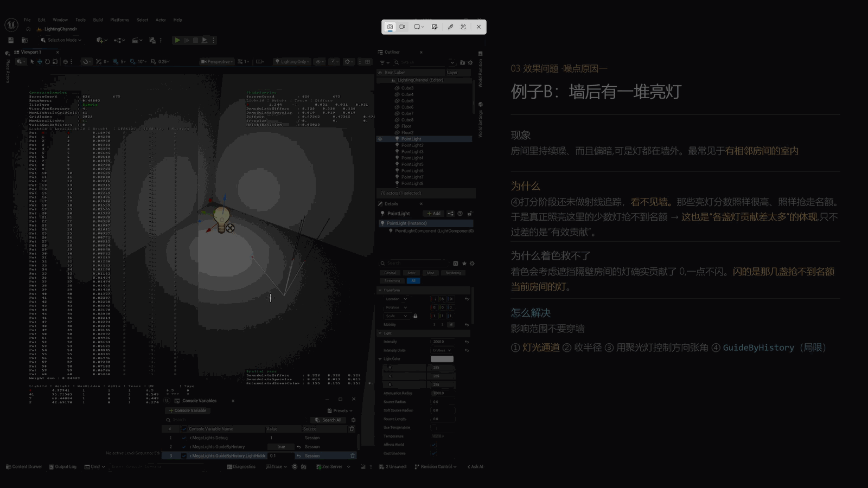Open Outliner settings gear
The width and height of the screenshot is (868, 488).
470,62
